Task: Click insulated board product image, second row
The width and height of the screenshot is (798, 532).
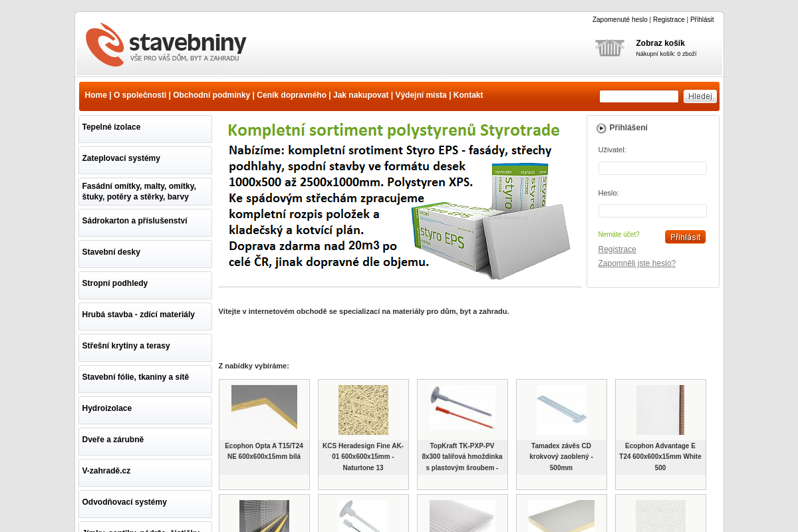Action: click(561, 516)
